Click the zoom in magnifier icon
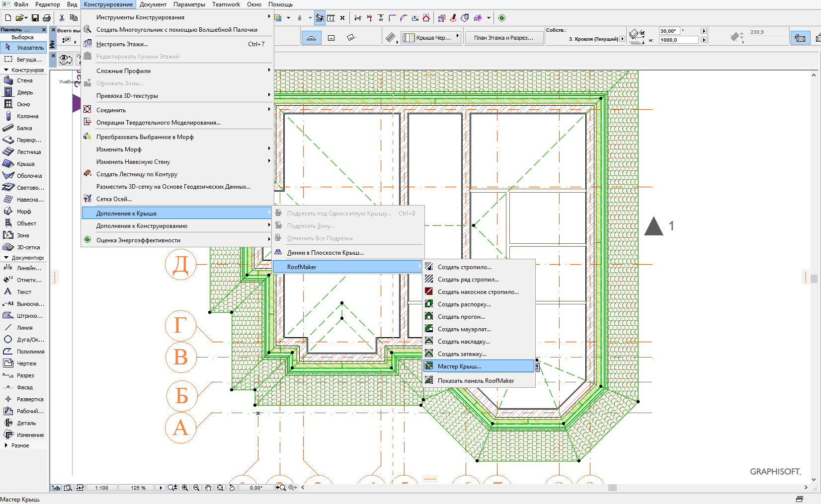Screen dimensions: 821x504 (185, 488)
